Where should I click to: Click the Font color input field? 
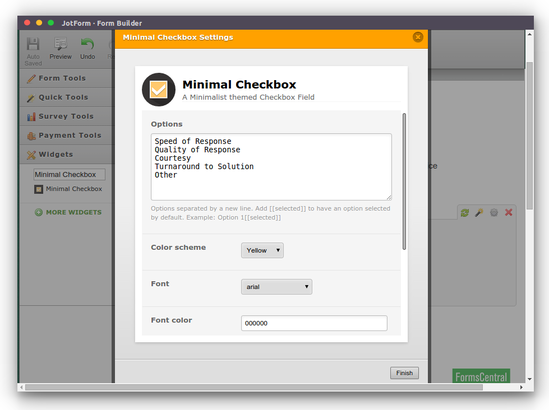coord(314,323)
